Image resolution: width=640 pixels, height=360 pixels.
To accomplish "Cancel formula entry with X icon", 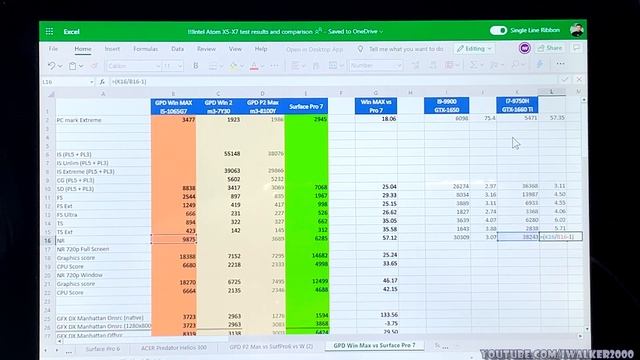I will (x=579, y=79).
